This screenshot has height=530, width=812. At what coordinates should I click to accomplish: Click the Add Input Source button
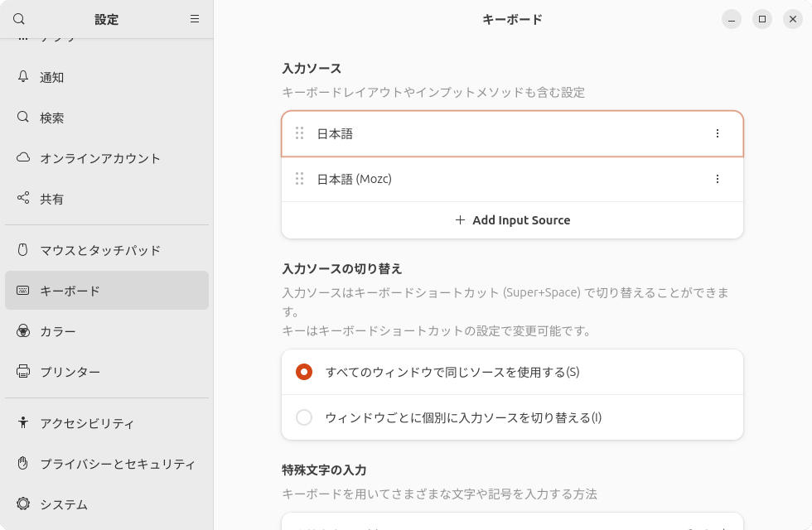[512, 219]
